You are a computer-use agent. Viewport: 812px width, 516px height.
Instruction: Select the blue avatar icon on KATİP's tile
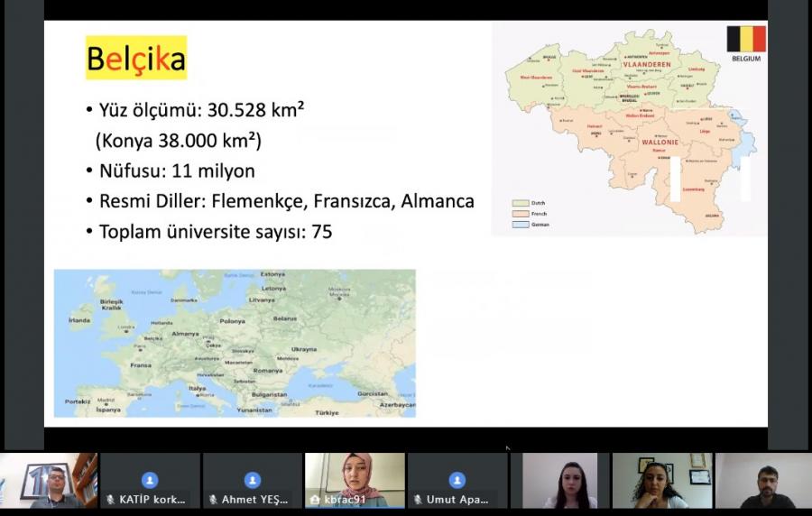[x=150, y=480]
